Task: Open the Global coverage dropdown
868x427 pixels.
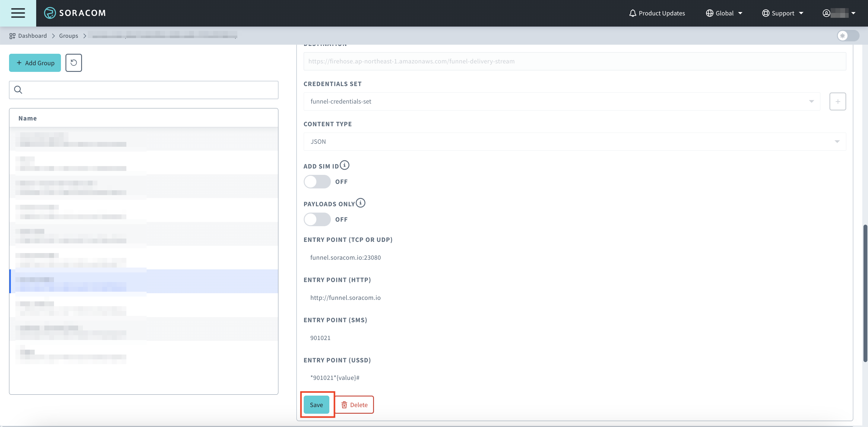Action: 724,13
